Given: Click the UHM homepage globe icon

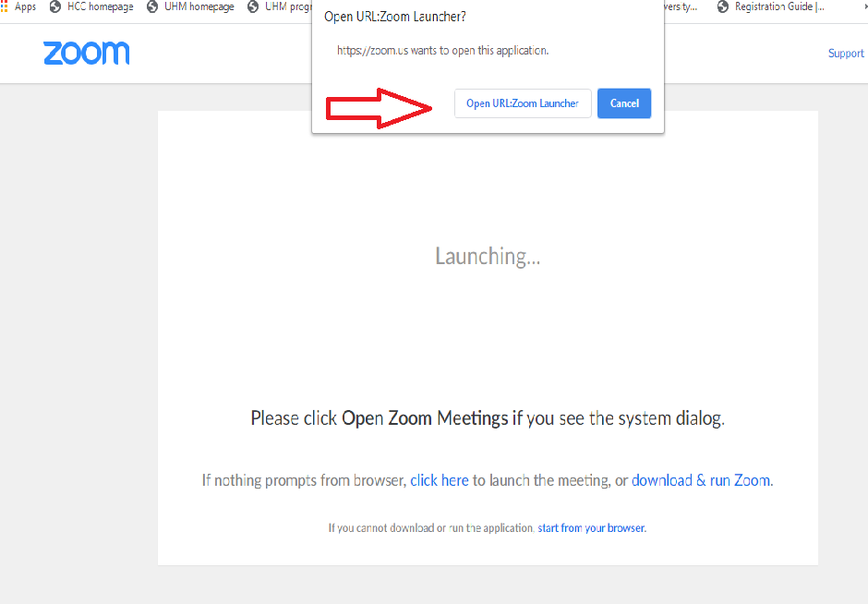Looking at the screenshot, I should tap(152, 6).
